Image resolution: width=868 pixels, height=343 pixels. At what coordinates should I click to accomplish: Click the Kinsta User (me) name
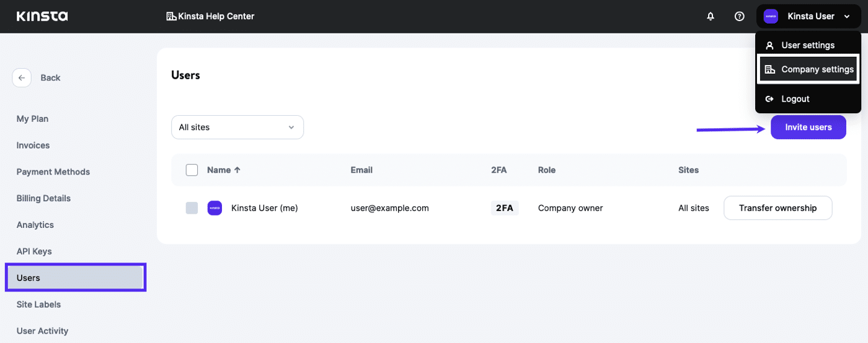[x=265, y=208]
